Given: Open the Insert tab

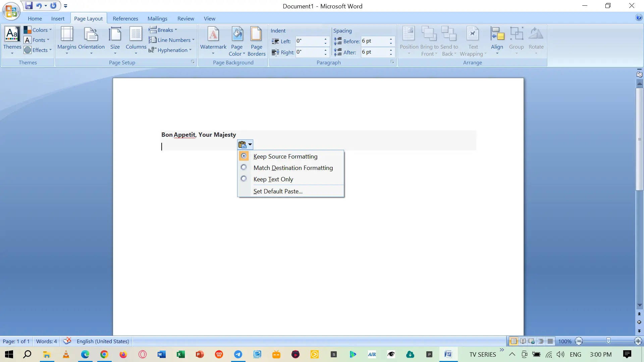Looking at the screenshot, I should [x=58, y=18].
